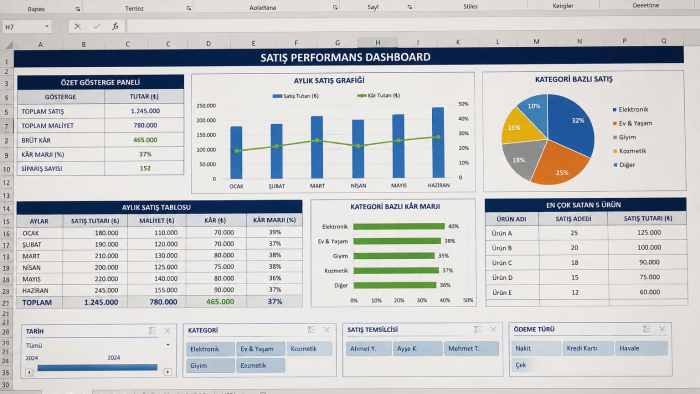This screenshot has height=394, width=700.
Task: Toggle multi-select in the TARİH slicer
Action: coord(152,331)
